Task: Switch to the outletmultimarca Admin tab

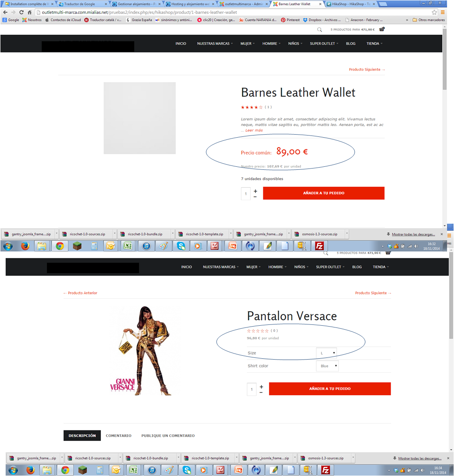Action: tap(244, 4)
